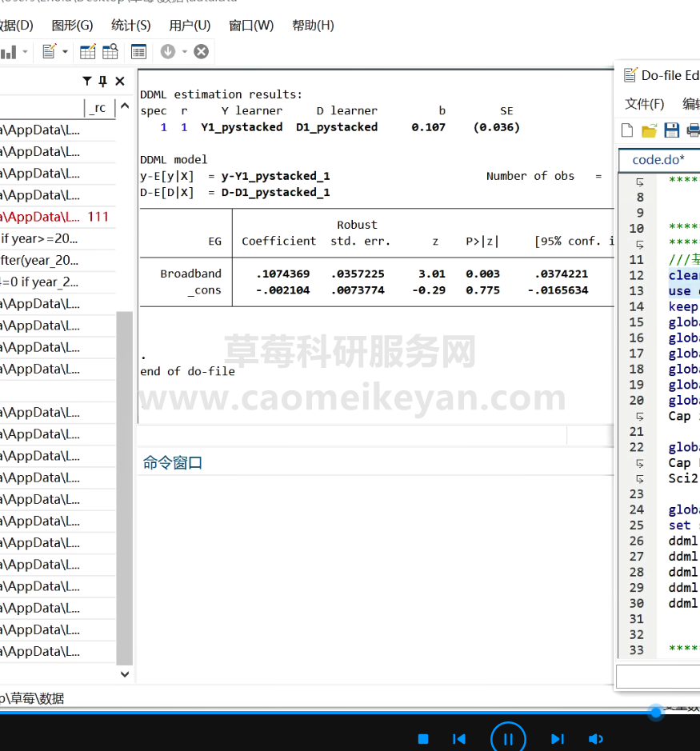Viewport: 700px width, 751px height.
Task: Open the Data Browser icon
Action: pos(110,51)
